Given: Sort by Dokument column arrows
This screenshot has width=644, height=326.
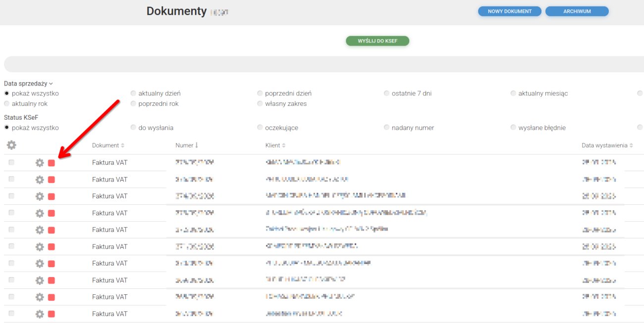Looking at the screenshot, I should click(x=123, y=145).
